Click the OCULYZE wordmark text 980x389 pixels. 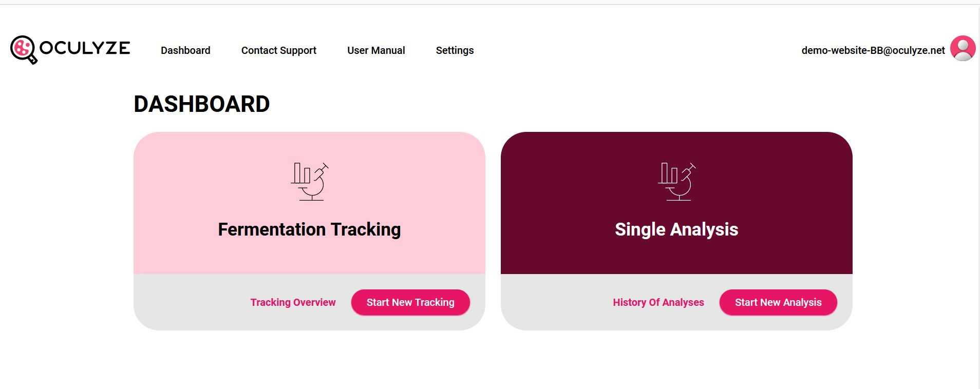click(85, 48)
